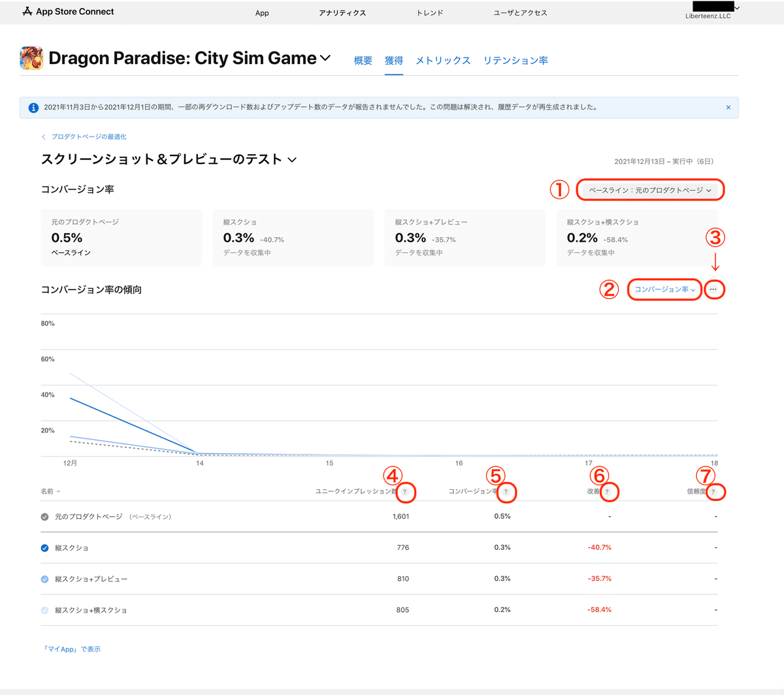This screenshot has width=784, height=695.
Task: Select the 元のプロダクトページ baseline card
Action: (122, 238)
